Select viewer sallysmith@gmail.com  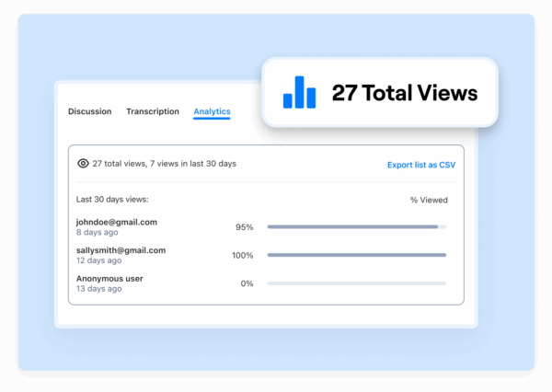click(x=121, y=250)
